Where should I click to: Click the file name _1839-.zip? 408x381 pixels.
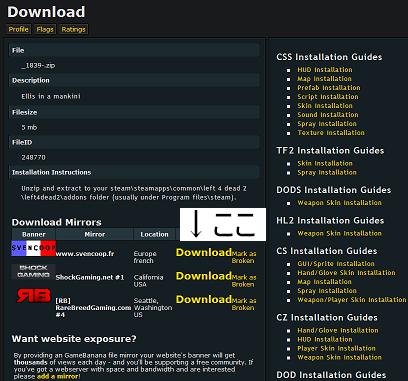pos(38,66)
